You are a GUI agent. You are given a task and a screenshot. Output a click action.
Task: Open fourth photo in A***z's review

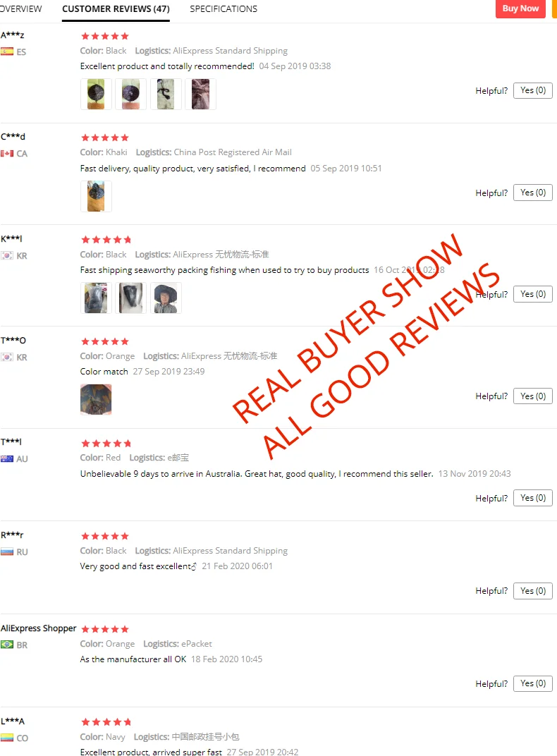coord(200,94)
